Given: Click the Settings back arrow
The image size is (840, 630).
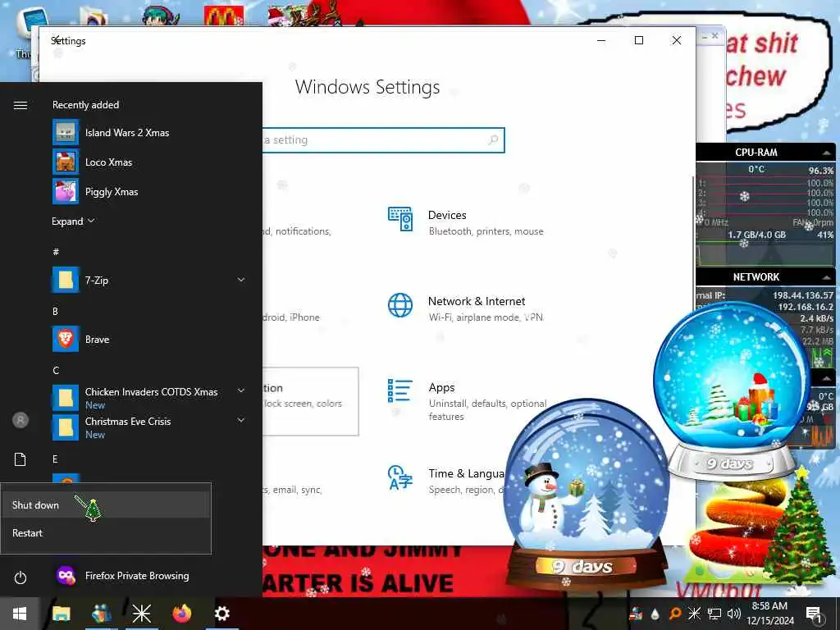Looking at the screenshot, I should pos(56,40).
